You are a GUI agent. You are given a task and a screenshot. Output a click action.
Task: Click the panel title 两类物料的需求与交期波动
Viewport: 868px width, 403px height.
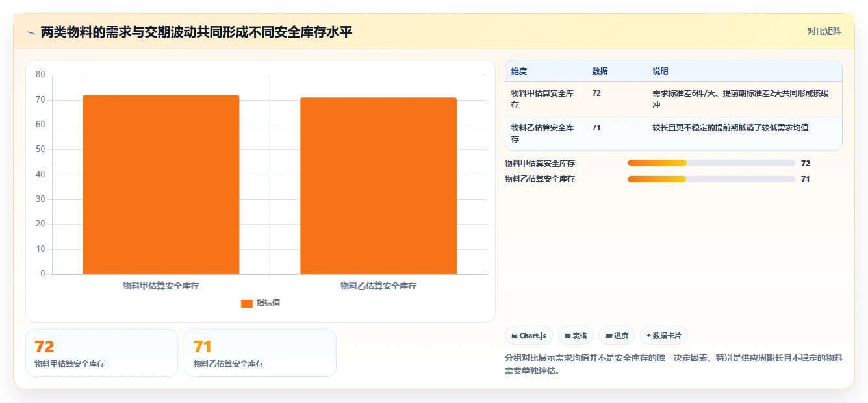coord(196,32)
